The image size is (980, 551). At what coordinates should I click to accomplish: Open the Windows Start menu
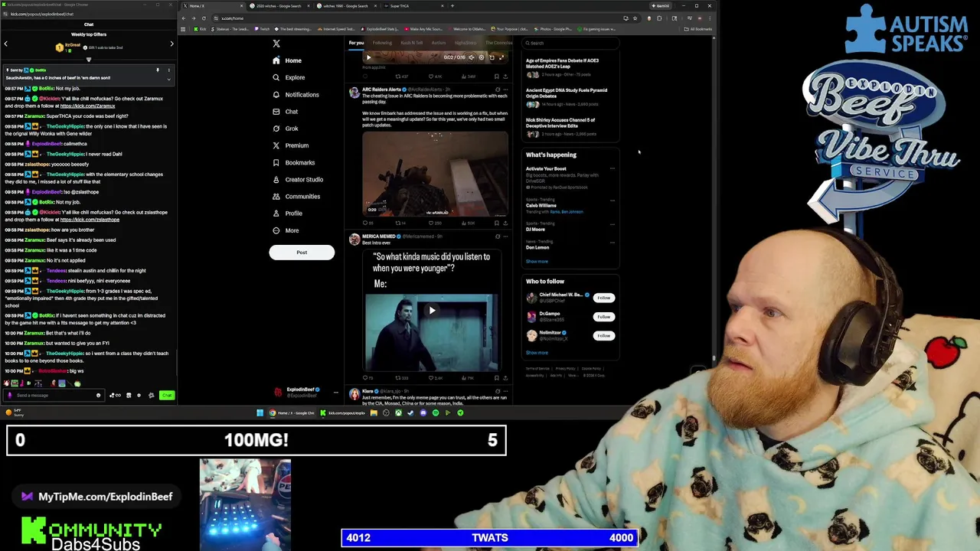260,413
